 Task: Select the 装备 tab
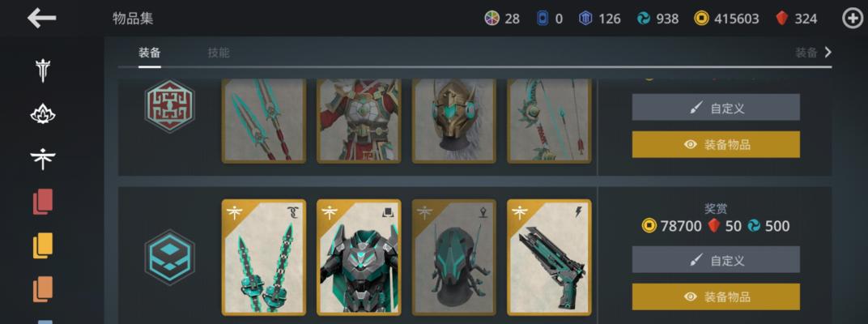pyautogui.click(x=150, y=53)
